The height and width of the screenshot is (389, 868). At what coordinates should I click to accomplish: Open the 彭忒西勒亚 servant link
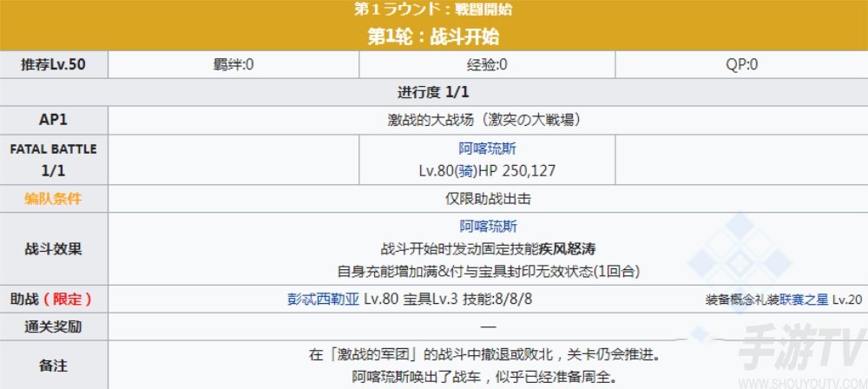pos(324,300)
